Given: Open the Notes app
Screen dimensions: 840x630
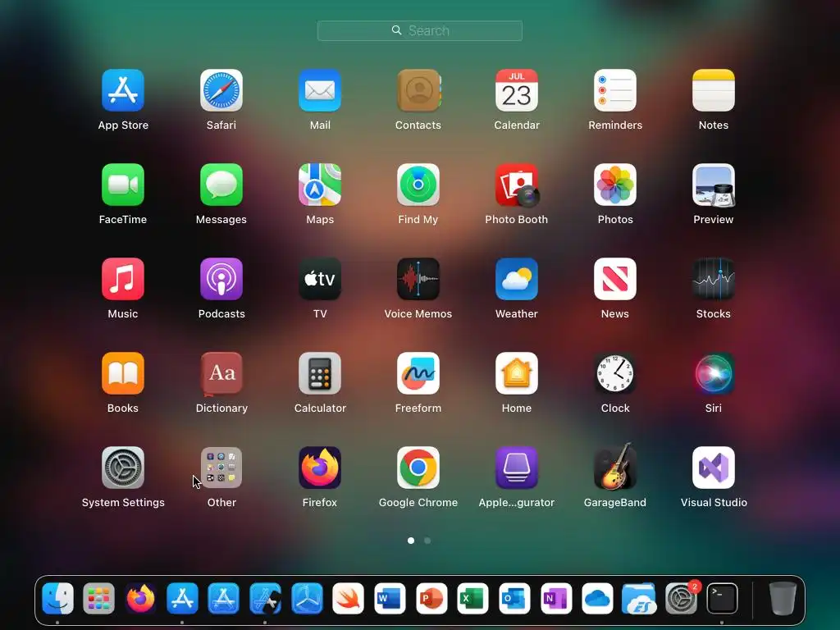Looking at the screenshot, I should (714, 90).
